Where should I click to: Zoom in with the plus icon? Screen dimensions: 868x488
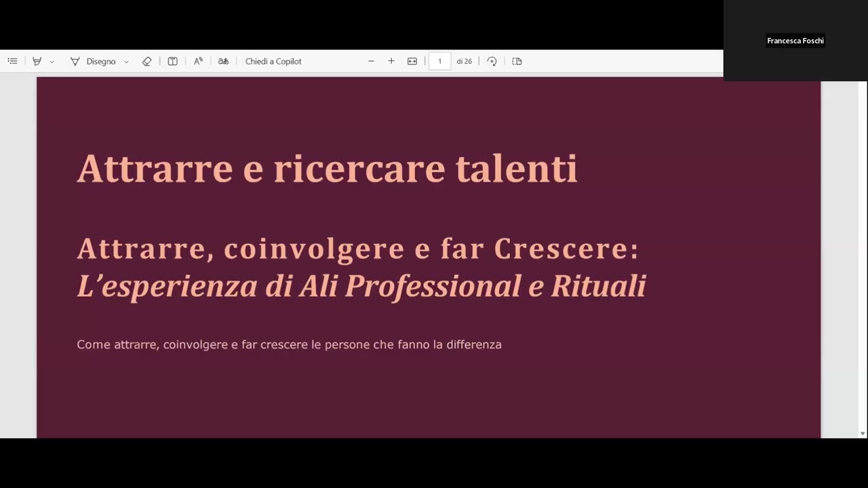[x=391, y=61]
